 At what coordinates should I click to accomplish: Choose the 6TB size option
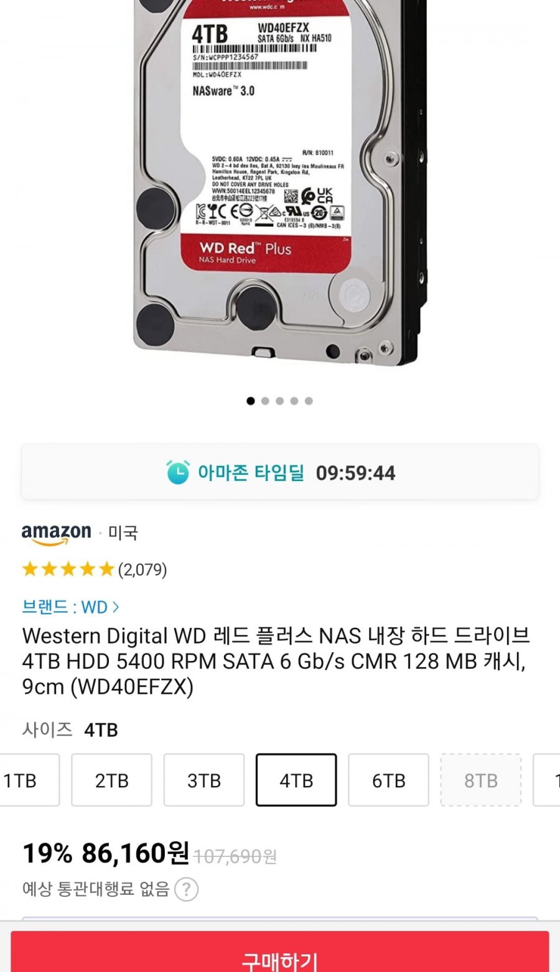click(x=388, y=780)
